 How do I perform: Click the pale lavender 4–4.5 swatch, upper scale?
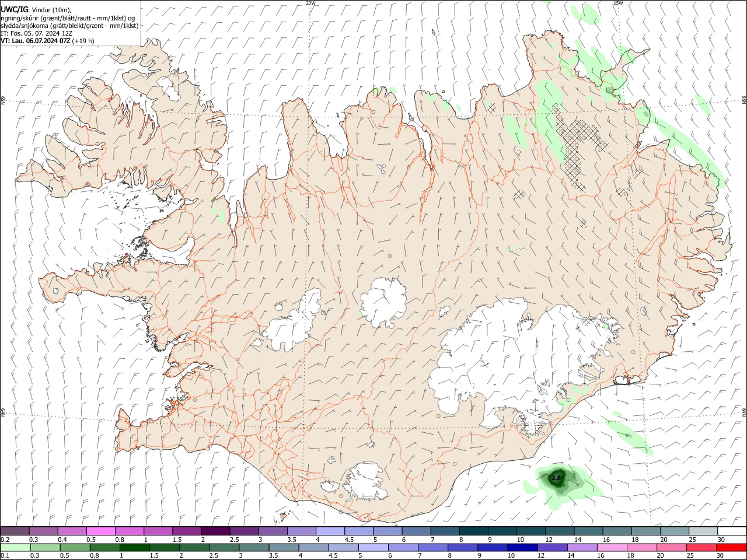click(330, 531)
